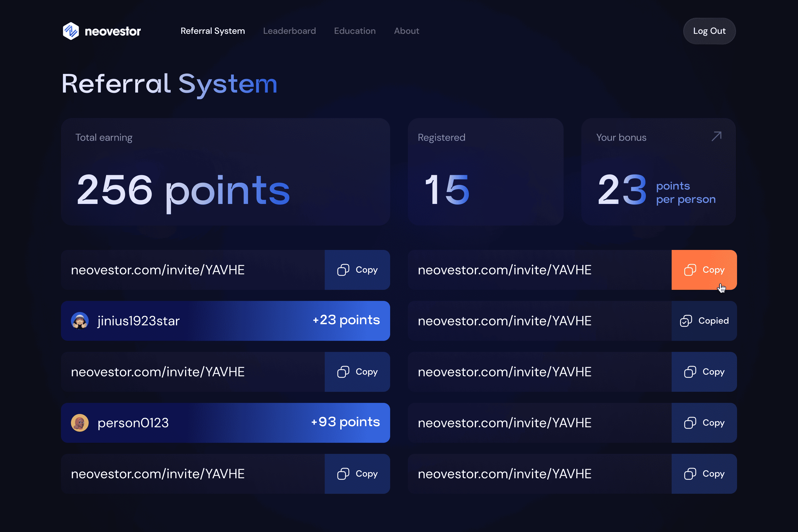The height and width of the screenshot is (532, 798).
Task: Click the Total earning label
Action: click(104, 137)
